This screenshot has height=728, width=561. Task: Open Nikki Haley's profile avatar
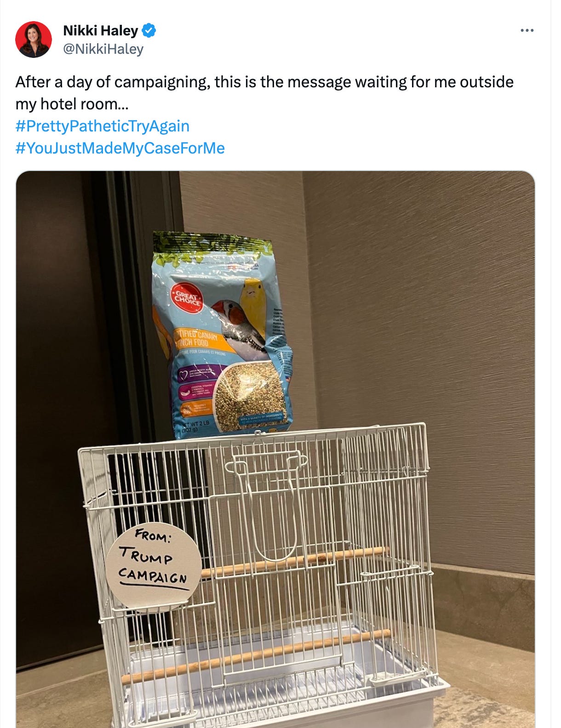(x=34, y=39)
